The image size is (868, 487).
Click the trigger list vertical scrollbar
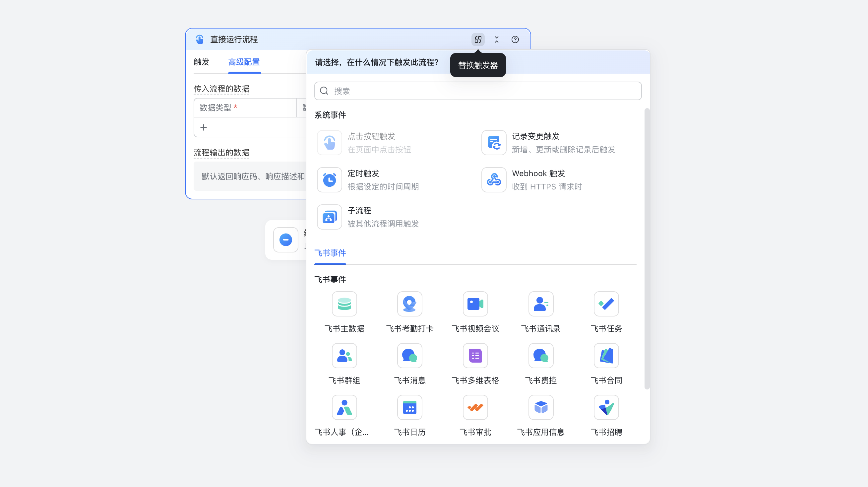647,249
